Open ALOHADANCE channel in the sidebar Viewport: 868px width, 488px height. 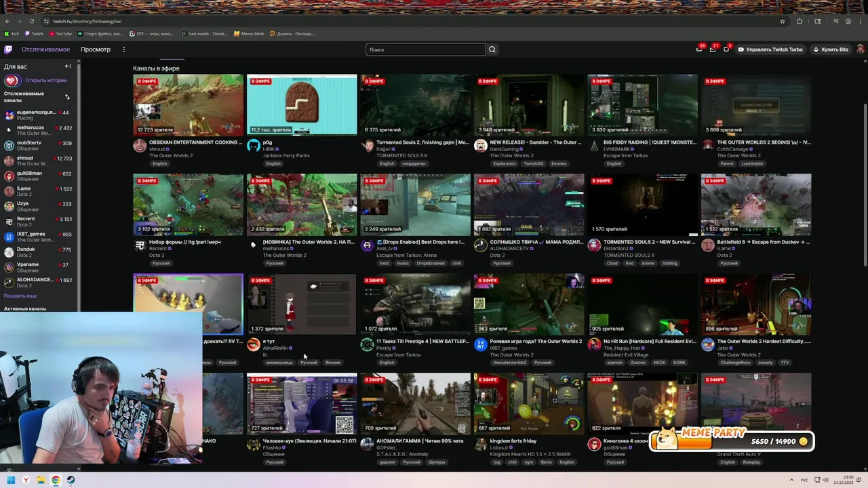[39, 282]
